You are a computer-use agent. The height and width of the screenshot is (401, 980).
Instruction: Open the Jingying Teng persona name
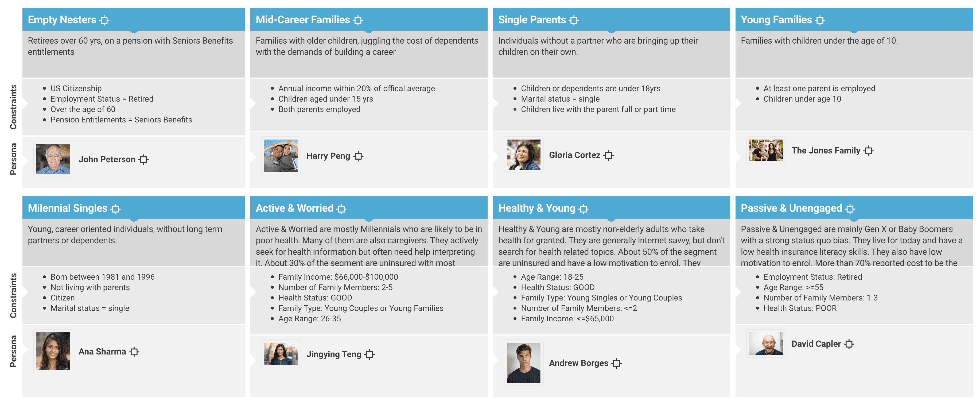point(334,354)
